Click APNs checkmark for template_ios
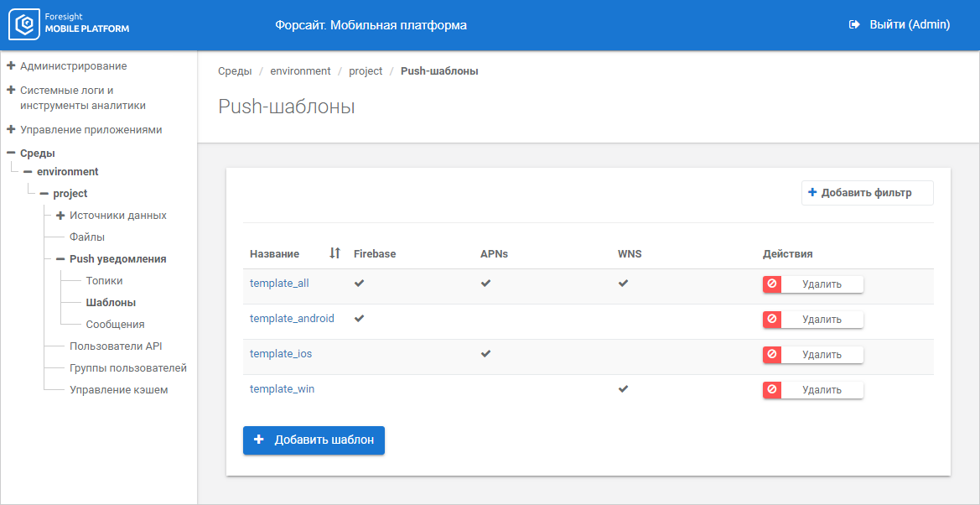 pyautogui.click(x=485, y=354)
